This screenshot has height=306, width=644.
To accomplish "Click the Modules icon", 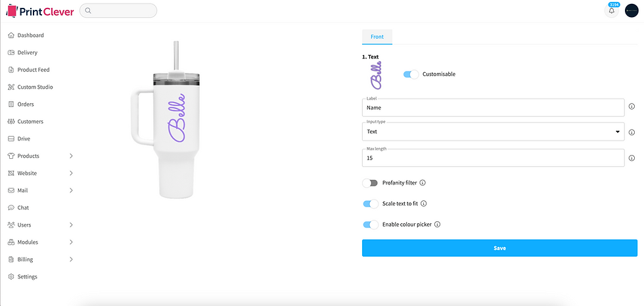I will click(11, 242).
